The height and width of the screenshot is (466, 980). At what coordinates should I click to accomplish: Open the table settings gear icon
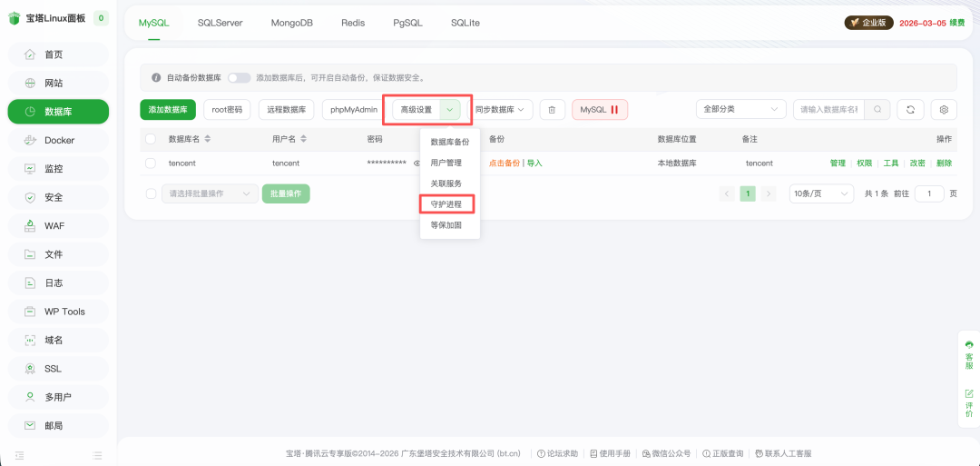tap(944, 110)
